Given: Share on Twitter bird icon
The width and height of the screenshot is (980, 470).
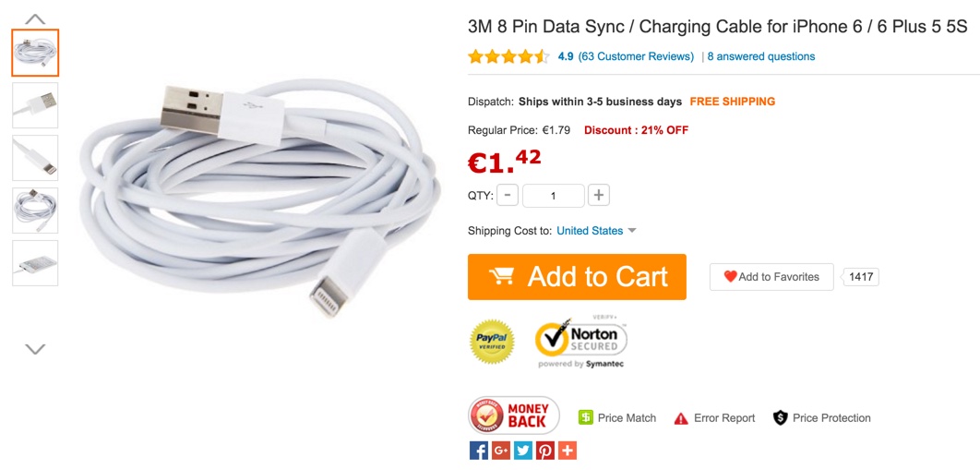Looking at the screenshot, I should [x=523, y=451].
